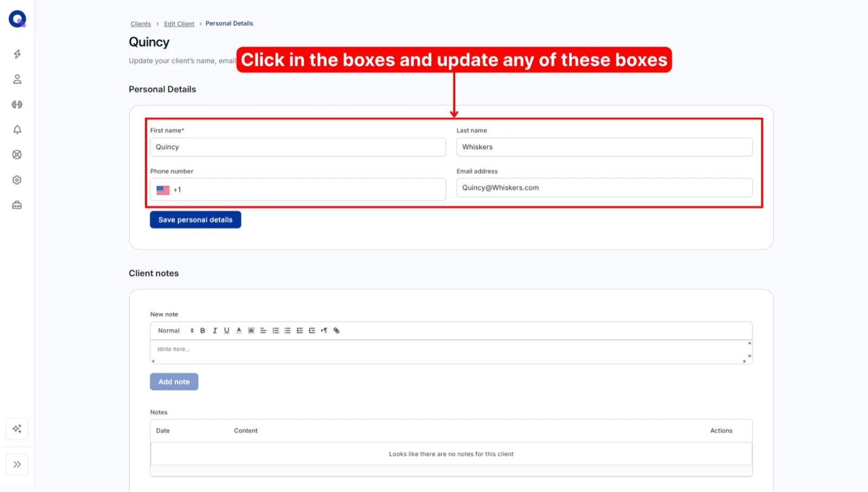
Task: Click Personal Details breadcrumb
Action: [229, 23]
